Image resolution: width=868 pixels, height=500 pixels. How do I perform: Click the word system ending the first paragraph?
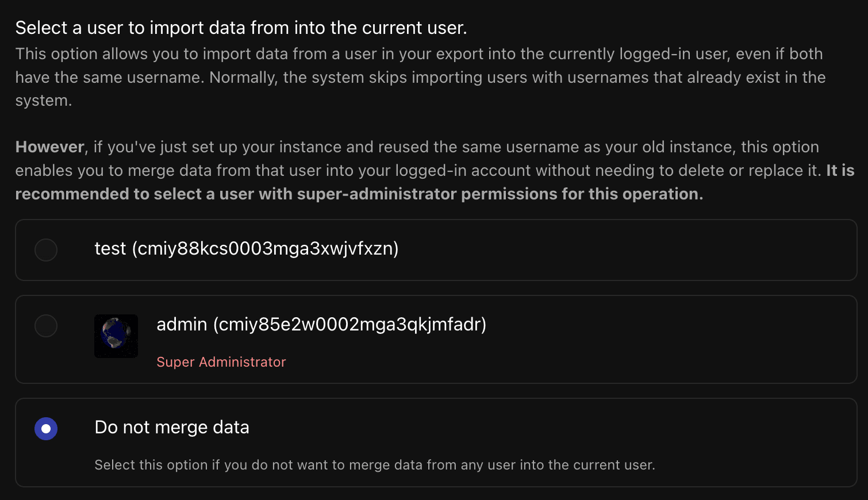(42, 101)
